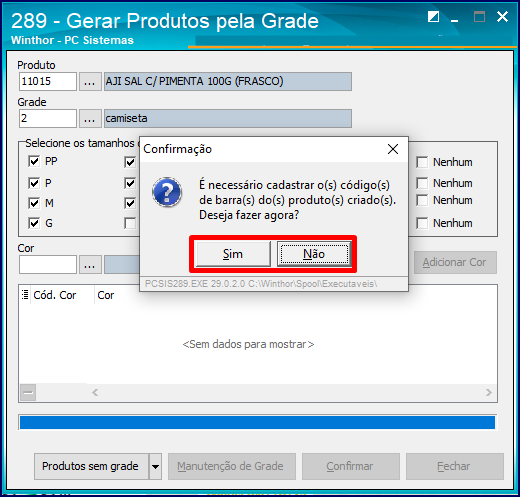Click the Adicionar Cor button
Screen dimensions: 520x497
coord(455,262)
